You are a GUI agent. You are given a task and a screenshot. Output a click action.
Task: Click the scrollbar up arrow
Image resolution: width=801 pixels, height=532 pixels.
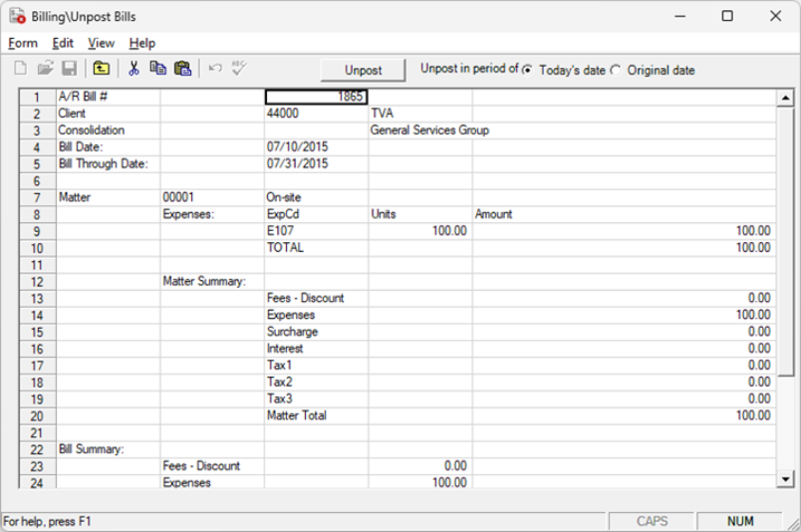click(784, 98)
